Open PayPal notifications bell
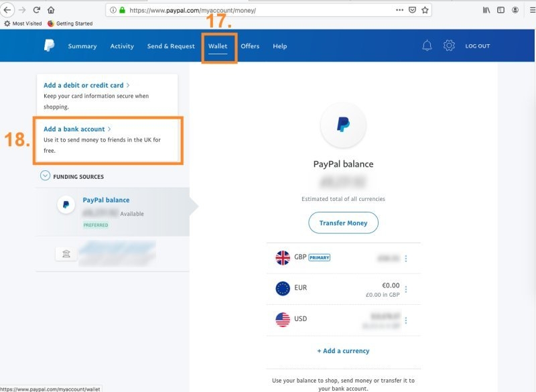This screenshot has height=392, width=536. coord(427,46)
